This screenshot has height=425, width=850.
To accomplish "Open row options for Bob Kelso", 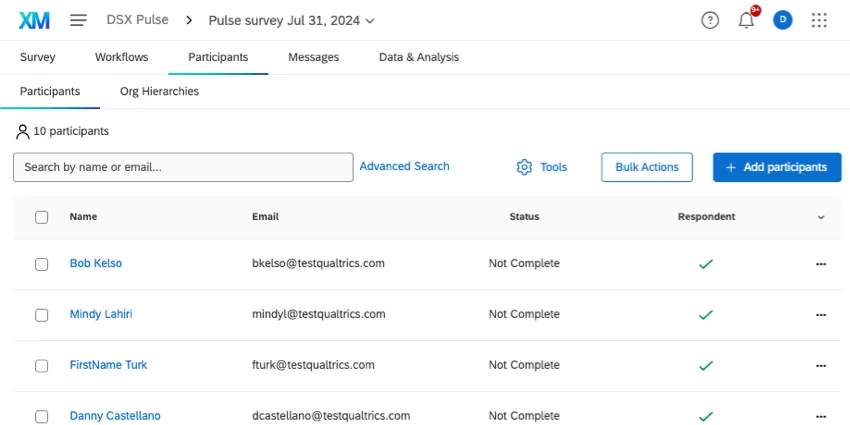I will point(821,264).
